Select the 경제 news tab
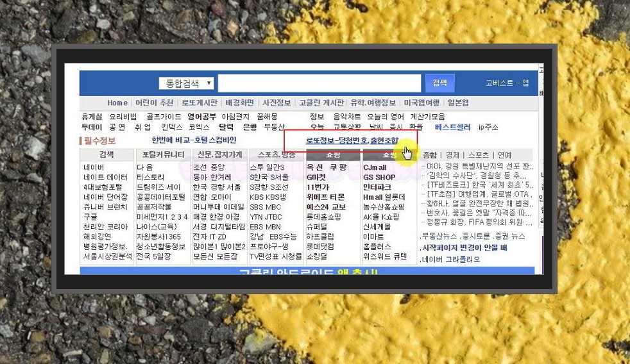 point(452,155)
